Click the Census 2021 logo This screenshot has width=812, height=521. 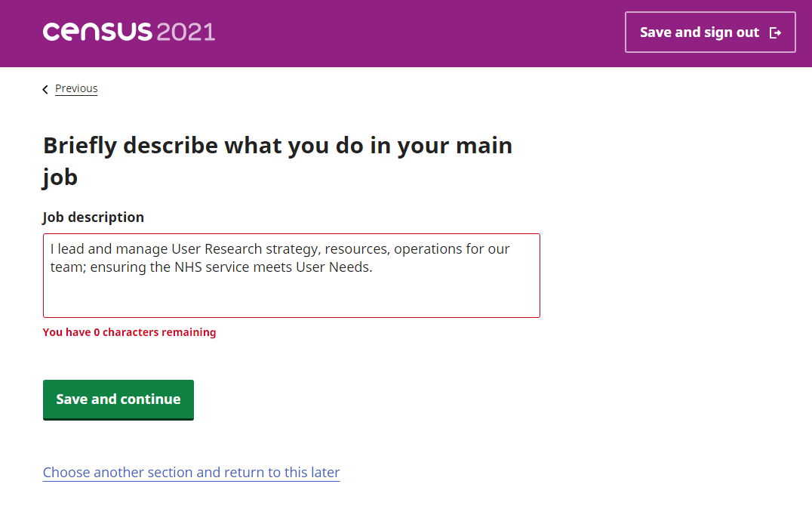[x=128, y=32]
